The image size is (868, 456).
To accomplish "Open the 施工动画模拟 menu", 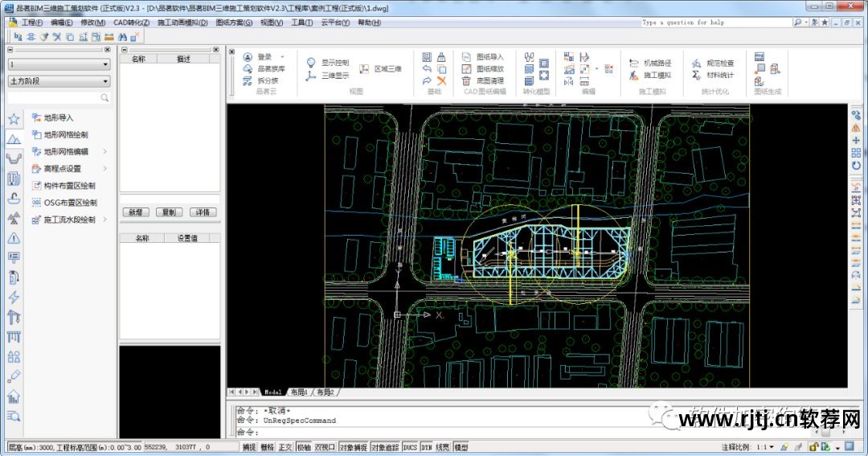I will 182,23.
